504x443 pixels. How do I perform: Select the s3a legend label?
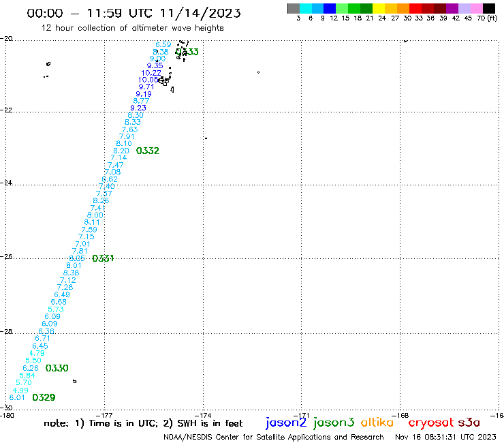coord(469,423)
